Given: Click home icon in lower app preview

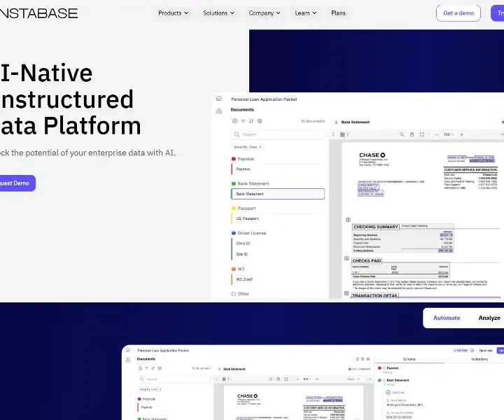Looking at the screenshot, I should pyautogui.click(x=128, y=350).
